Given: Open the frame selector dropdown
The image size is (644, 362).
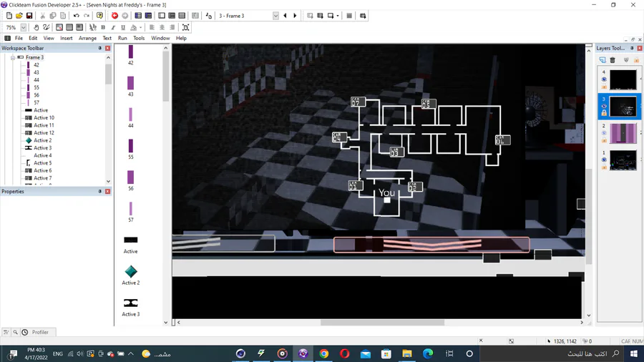Looking at the screenshot, I should click(x=275, y=16).
